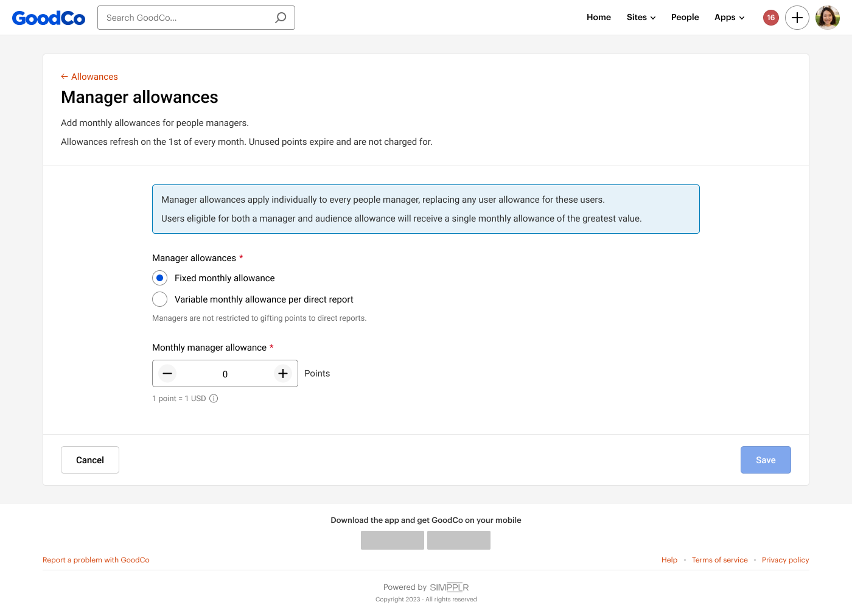Expand the Apps dropdown menu
852x616 pixels.
(x=729, y=18)
